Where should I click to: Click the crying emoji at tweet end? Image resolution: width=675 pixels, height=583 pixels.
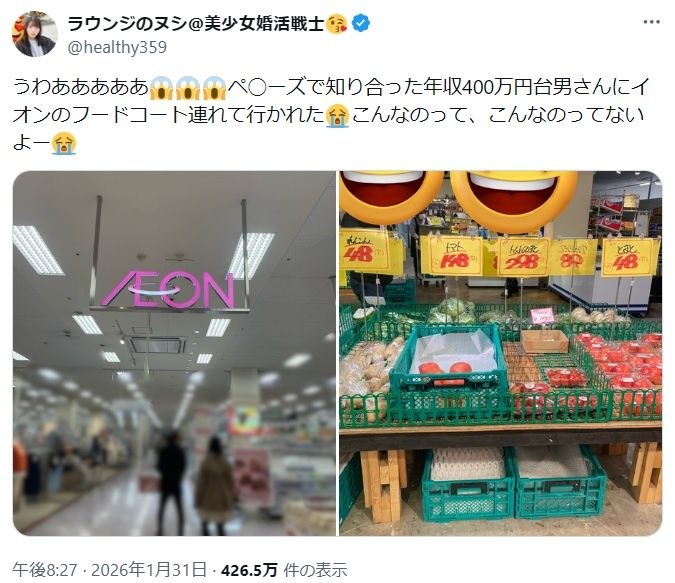pos(64,143)
